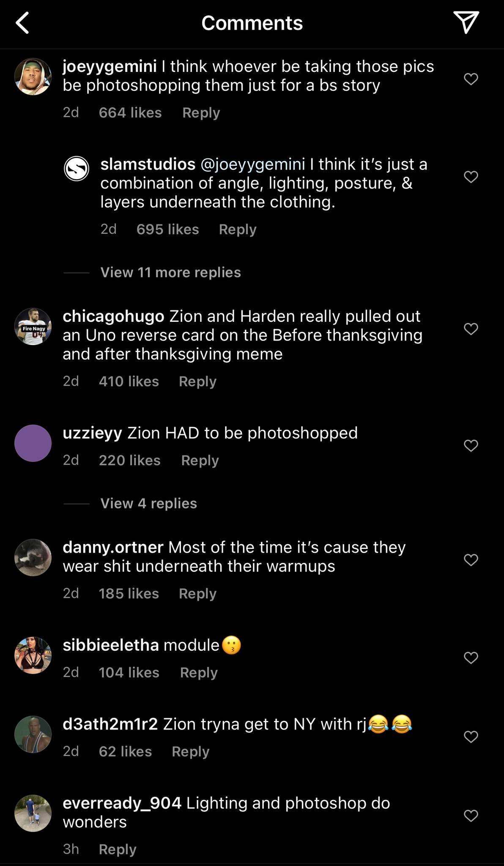Tap heart icon next to sibbieeletha comment
This screenshot has width=504, height=866.
tap(471, 658)
